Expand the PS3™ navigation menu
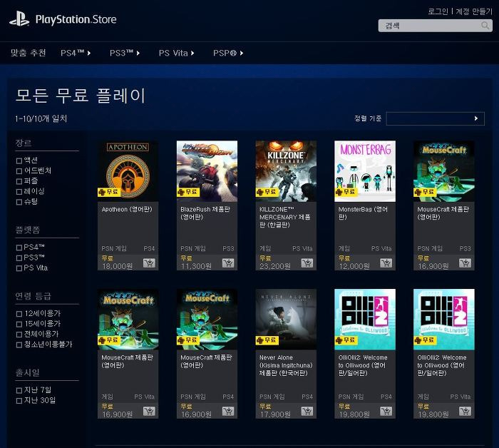The height and width of the screenshot is (448, 499). pos(125,53)
